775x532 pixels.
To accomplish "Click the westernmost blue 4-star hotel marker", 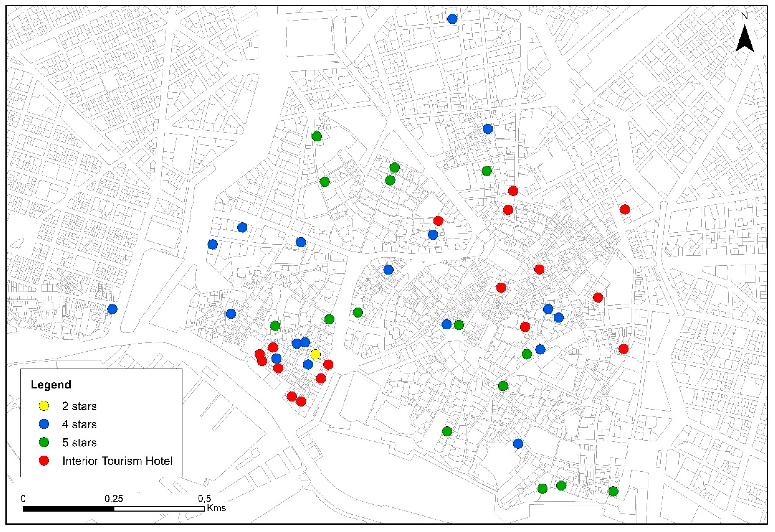I will (112, 309).
